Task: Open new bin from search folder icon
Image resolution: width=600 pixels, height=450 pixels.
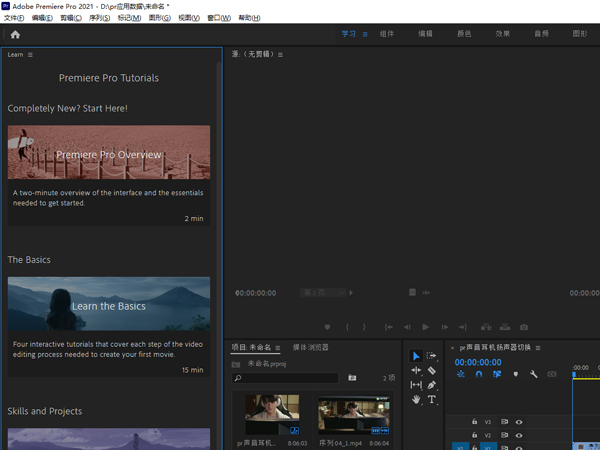Action: [352, 378]
